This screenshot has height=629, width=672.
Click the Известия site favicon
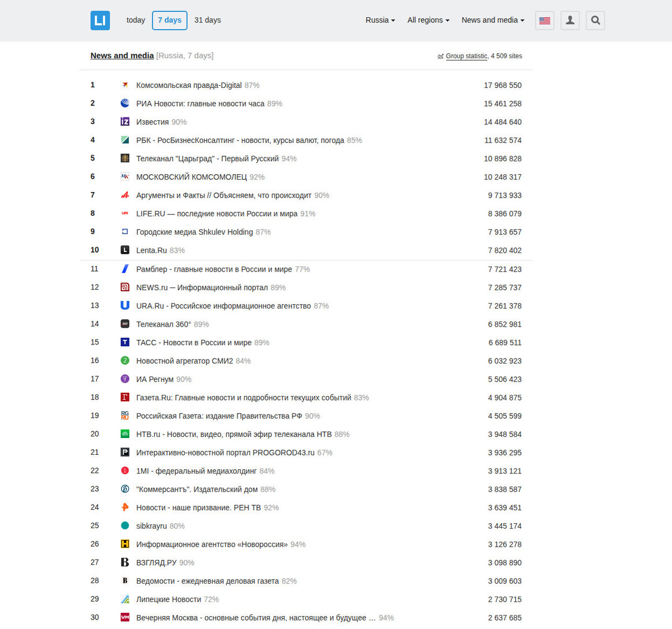[x=125, y=122]
